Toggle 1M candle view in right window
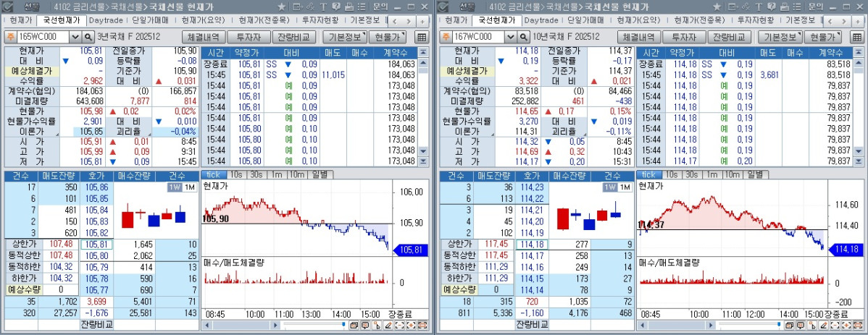The width and height of the screenshot is (868, 335). [625, 187]
